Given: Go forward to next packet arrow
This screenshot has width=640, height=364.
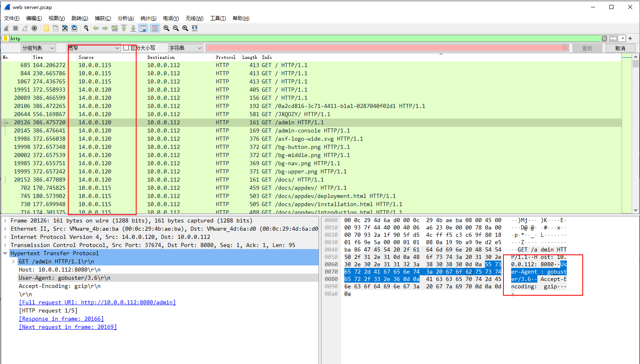Looking at the screenshot, I should pyautogui.click(x=105, y=28).
